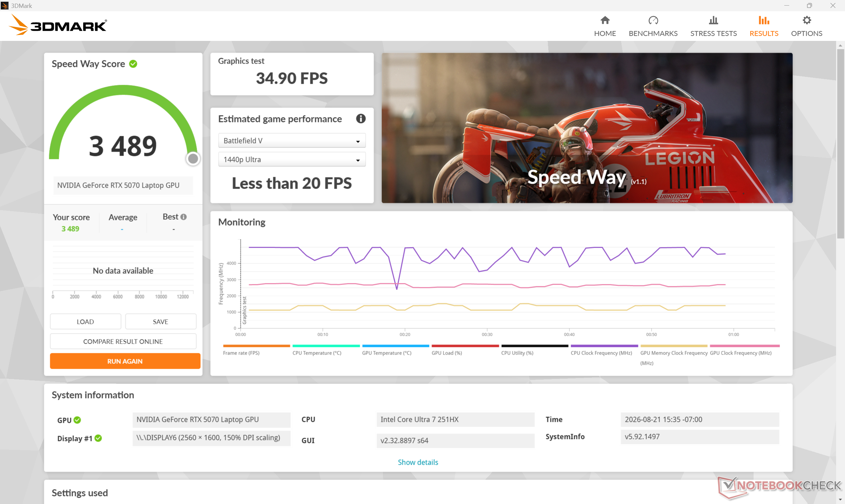Click the scrollbar up arrow
This screenshot has width=845, height=504.
[x=840, y=45]
